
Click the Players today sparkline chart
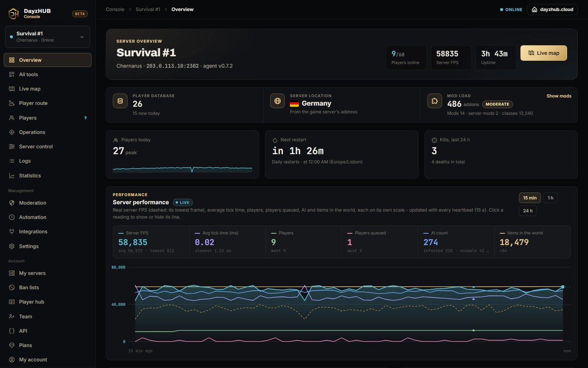182,169
